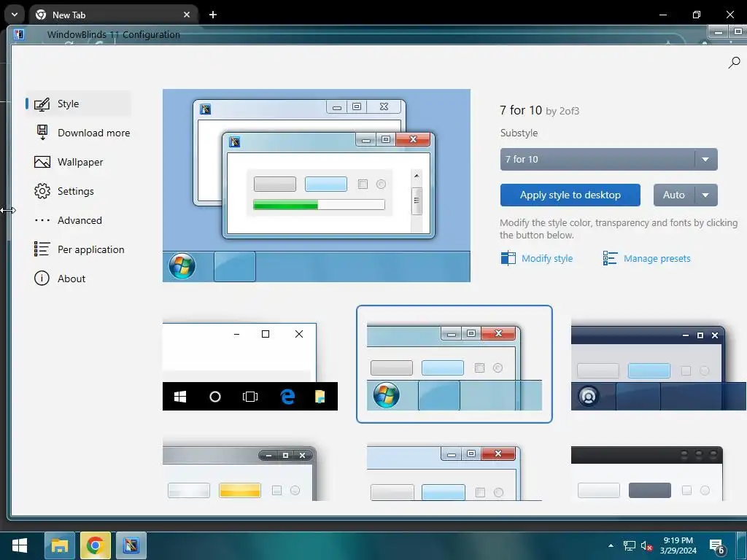Go to Wallpaper section

pyautogui.click(x=69, y=162)
